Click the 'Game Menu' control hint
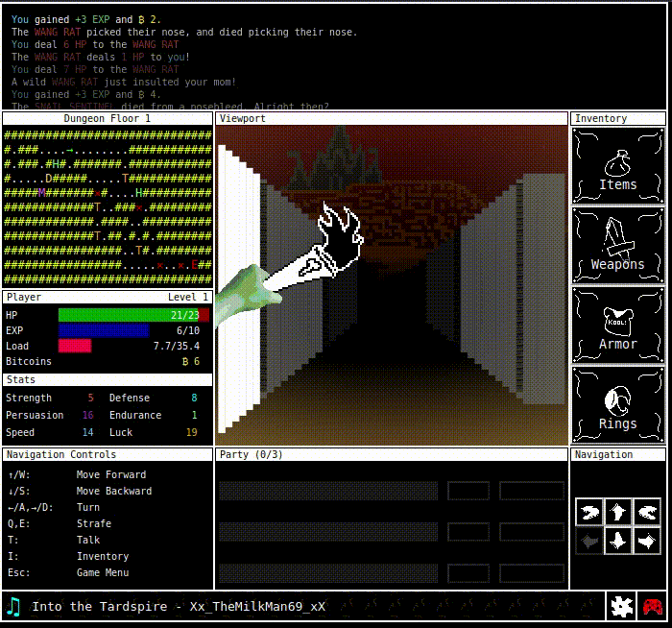 [x=103, y=572]
